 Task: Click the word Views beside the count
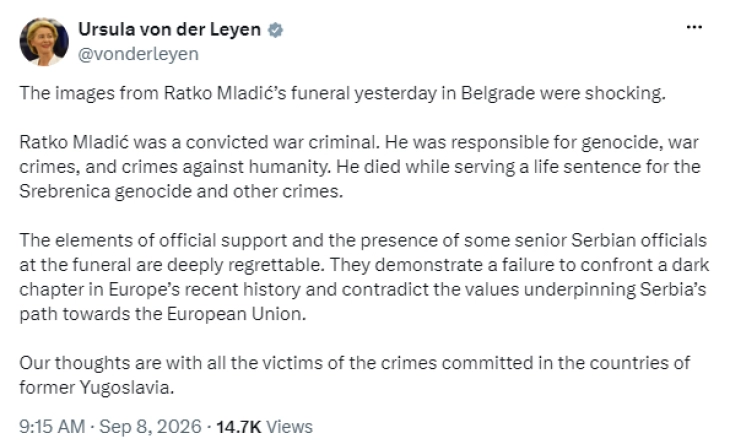[x=289, y=426]
